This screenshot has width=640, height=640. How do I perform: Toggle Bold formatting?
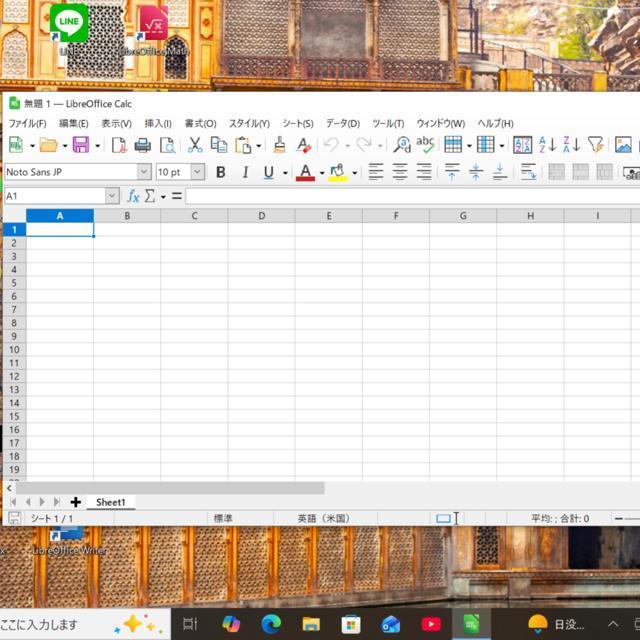(x=221, y=172)
